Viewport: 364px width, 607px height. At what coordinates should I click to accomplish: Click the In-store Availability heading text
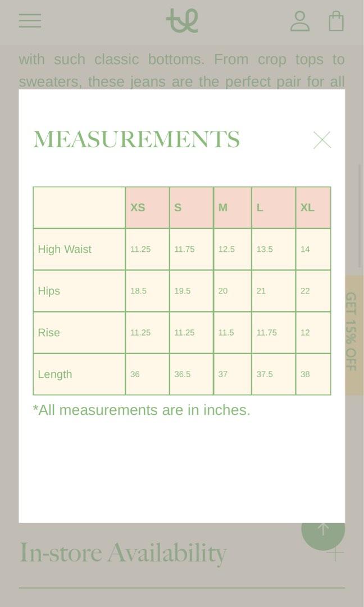(x=123, y=553)
